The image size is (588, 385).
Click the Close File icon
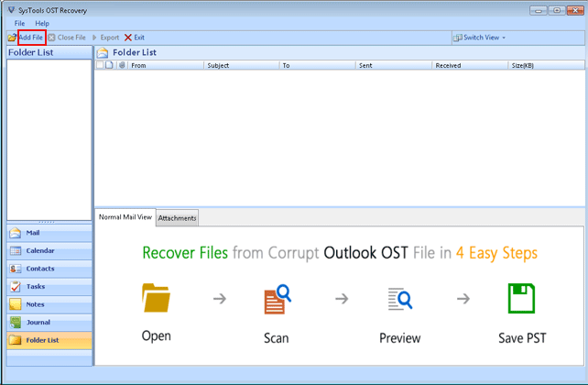tap(52, 38)
